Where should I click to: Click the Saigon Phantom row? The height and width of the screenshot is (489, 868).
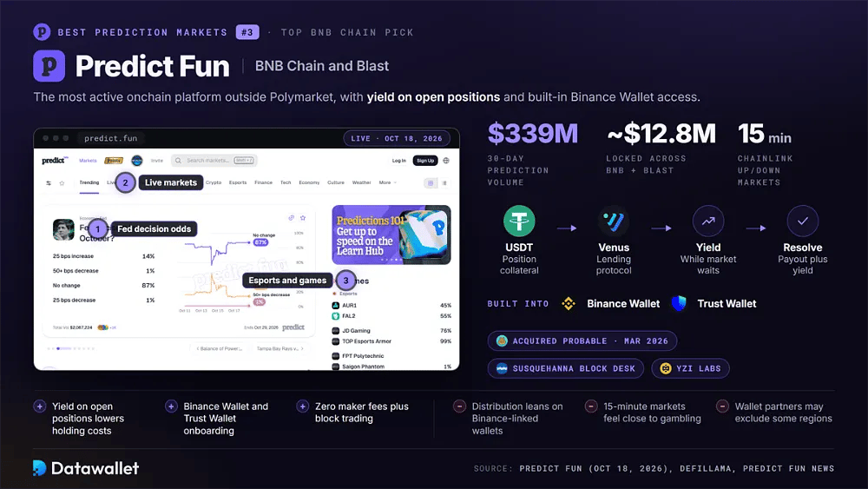click(x=391, y=367)
